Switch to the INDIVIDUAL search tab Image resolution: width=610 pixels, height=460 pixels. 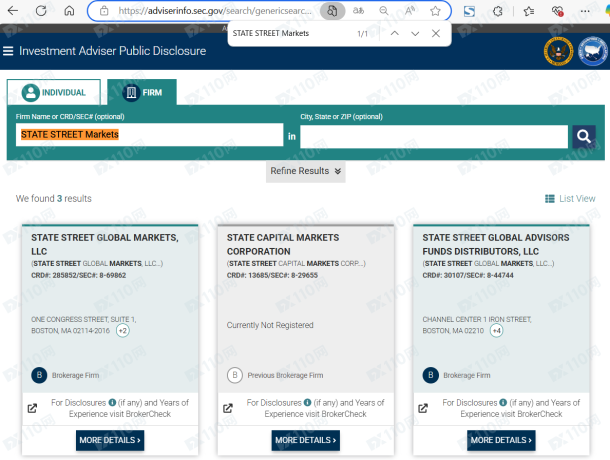(54, 92)
